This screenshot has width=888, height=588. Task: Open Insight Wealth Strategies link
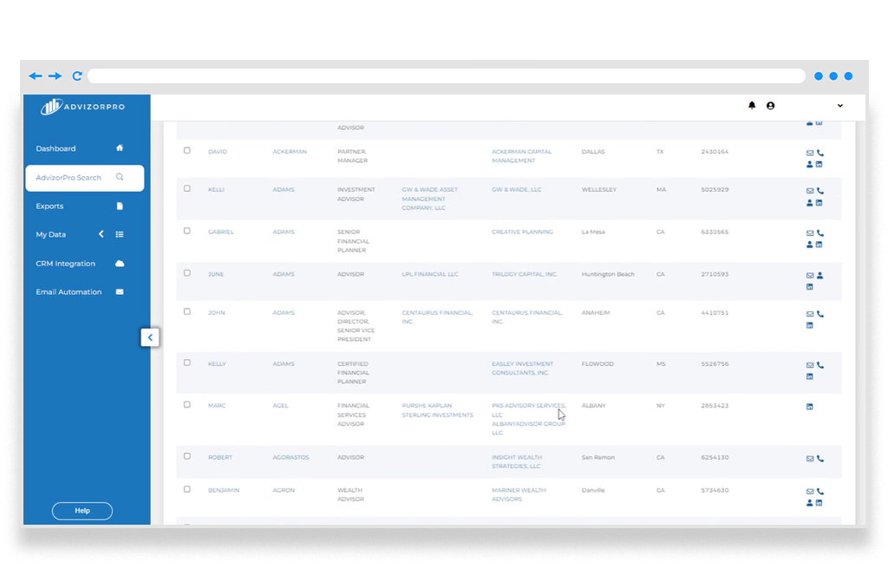(517, 461)
